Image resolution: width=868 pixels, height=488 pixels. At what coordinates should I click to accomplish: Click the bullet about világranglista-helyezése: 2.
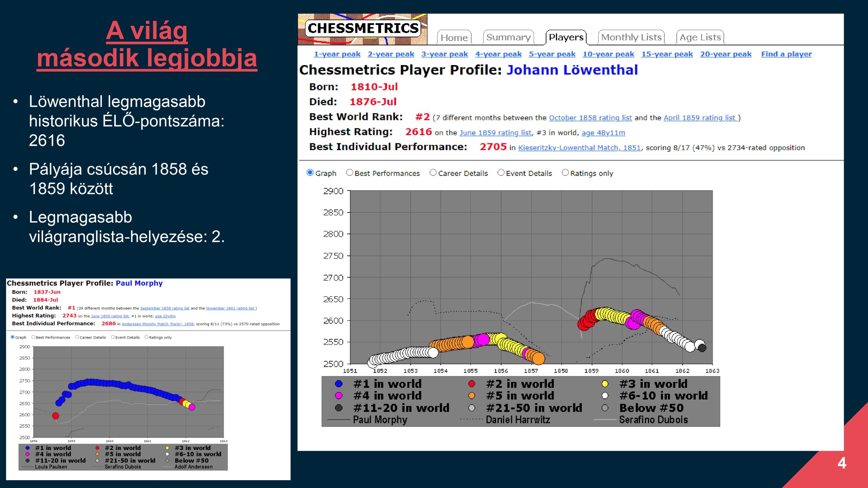tap(127, 227)
